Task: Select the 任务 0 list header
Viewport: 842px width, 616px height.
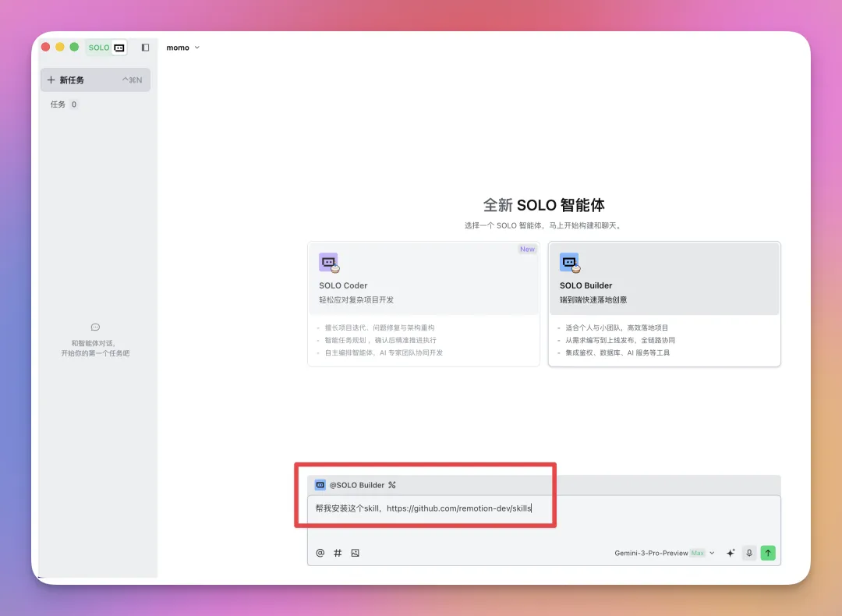Action: point(64,104)
